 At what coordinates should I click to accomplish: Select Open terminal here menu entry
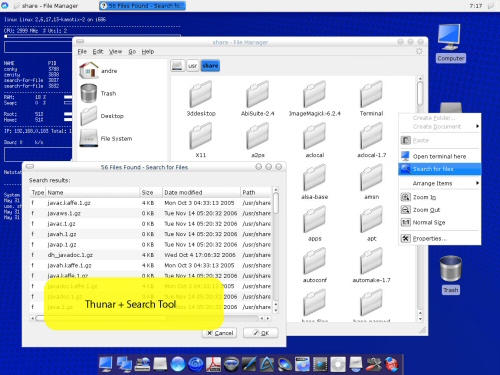(x=440, y=156)
